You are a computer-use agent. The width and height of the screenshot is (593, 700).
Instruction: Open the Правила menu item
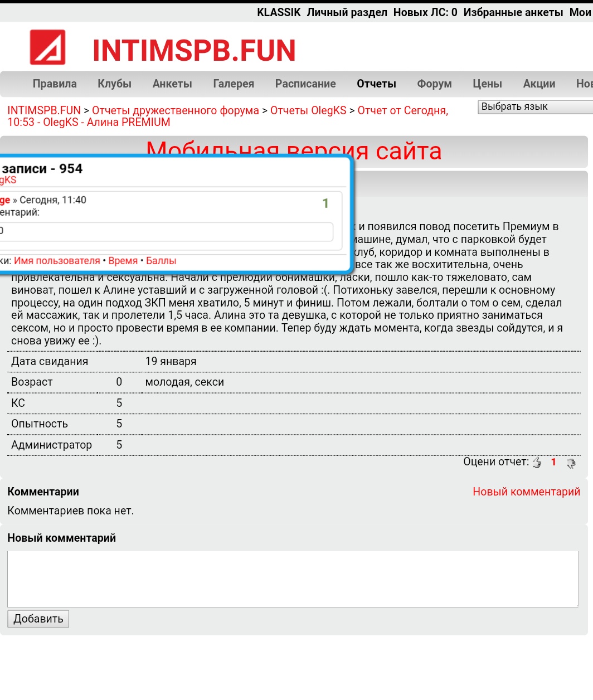pos(55,84)
